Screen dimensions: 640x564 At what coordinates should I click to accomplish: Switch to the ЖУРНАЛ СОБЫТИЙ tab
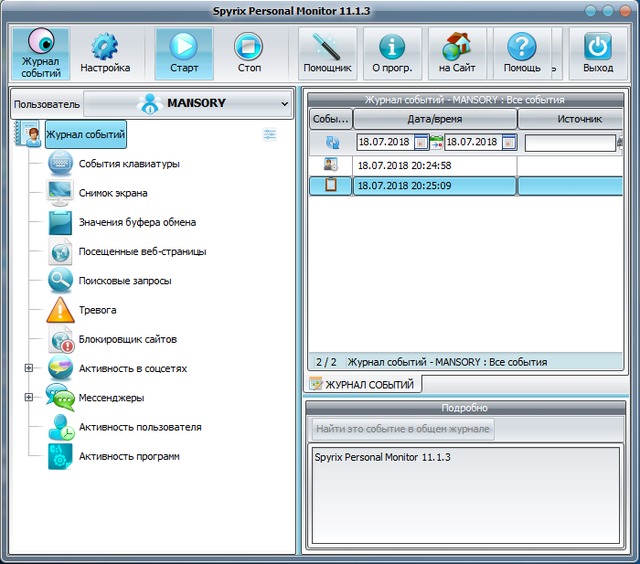click(x=365, y=384)
